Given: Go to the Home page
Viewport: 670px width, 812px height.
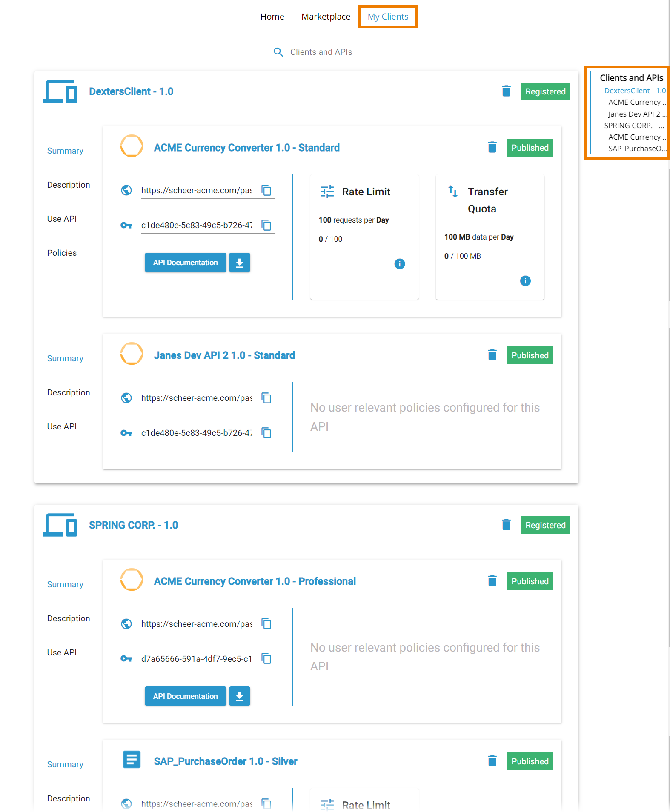Looking at the screenshot, I should pos(272,17).
